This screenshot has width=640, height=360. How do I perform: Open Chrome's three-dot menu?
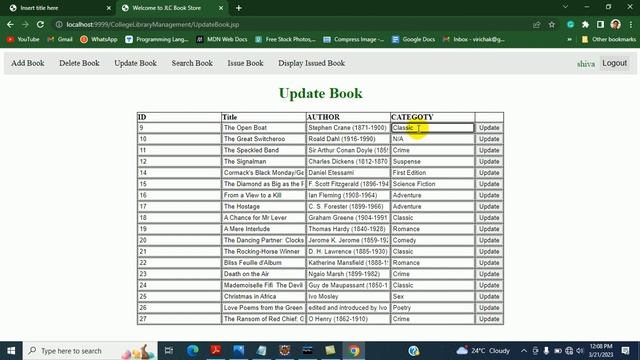tap(631, 24)
